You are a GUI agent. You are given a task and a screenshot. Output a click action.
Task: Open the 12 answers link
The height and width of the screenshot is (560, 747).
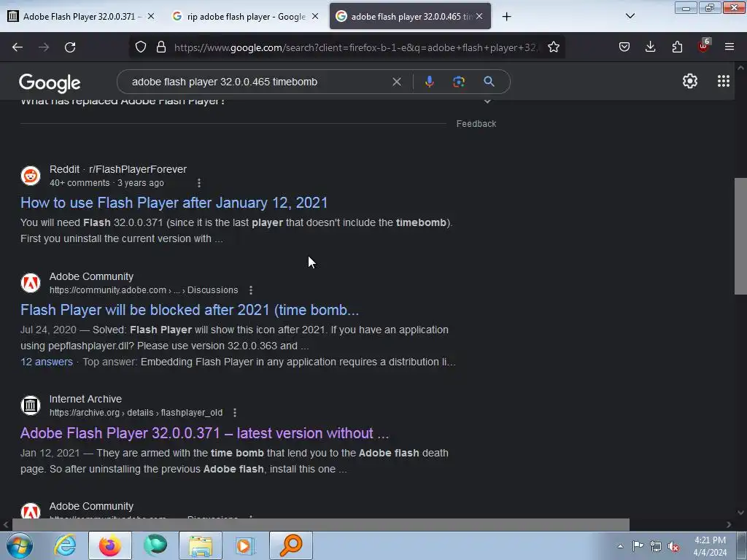[x=47, y=362]
